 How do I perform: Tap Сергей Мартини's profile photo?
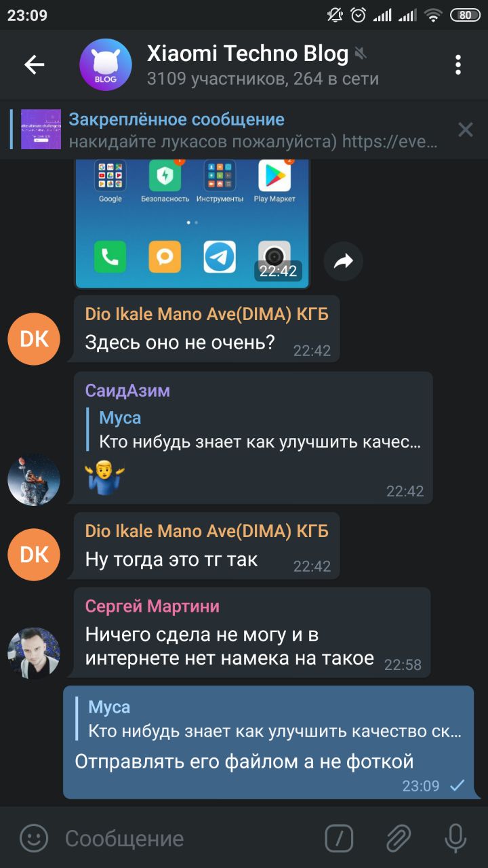pyautogui.click(x=34, y=653)
